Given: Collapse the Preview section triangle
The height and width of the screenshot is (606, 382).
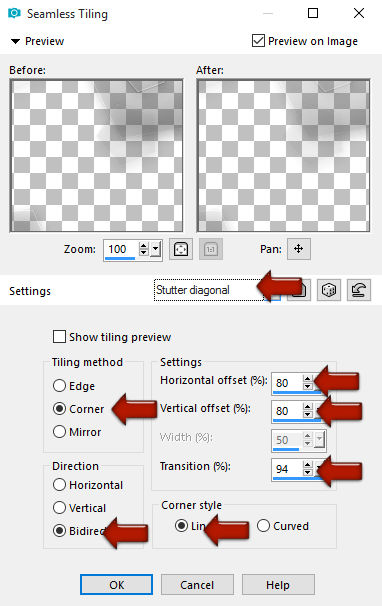Looking at the screenshot, I should click(x=15, y=41).
